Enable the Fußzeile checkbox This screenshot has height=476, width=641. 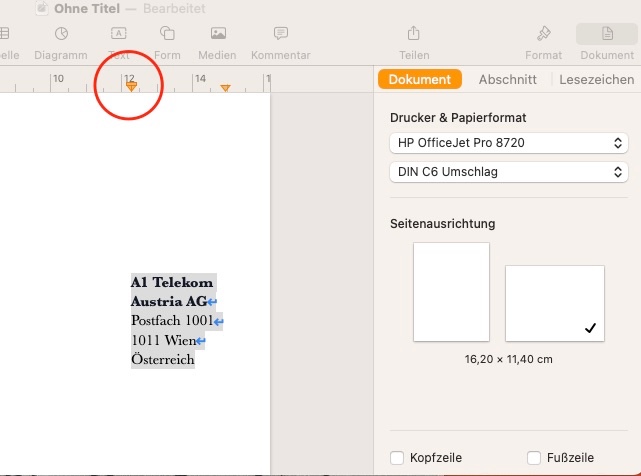point(534,458)
